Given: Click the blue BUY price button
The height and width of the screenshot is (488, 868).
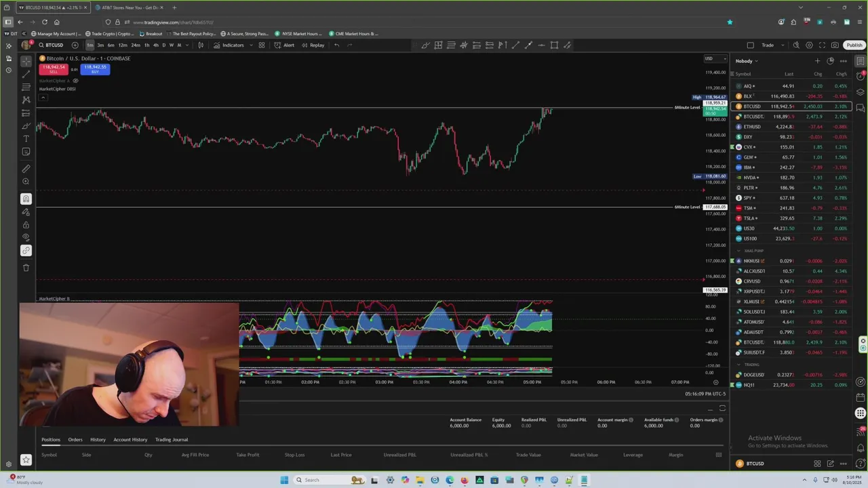Looking at the screenshot, I should [x=95, y=68].
